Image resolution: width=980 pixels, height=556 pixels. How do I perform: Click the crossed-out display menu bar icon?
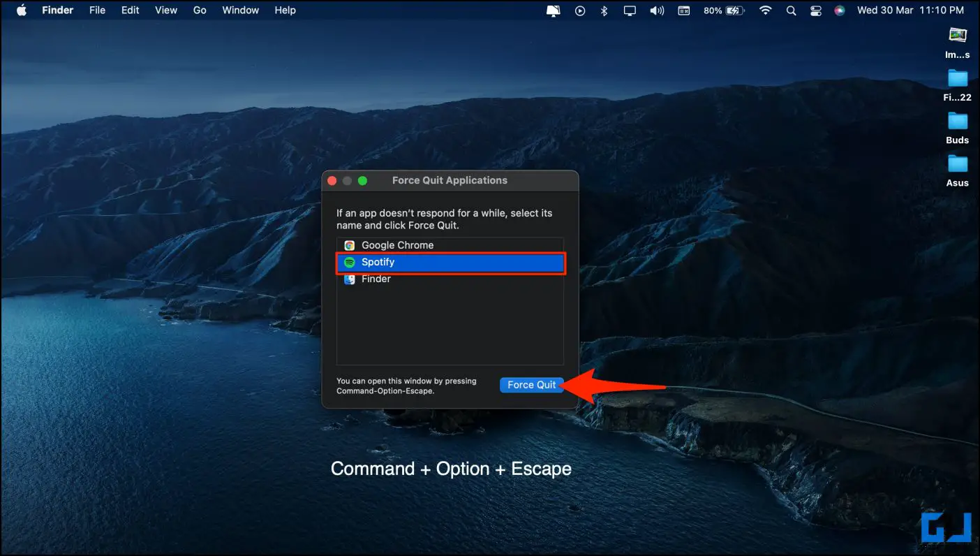553,10
